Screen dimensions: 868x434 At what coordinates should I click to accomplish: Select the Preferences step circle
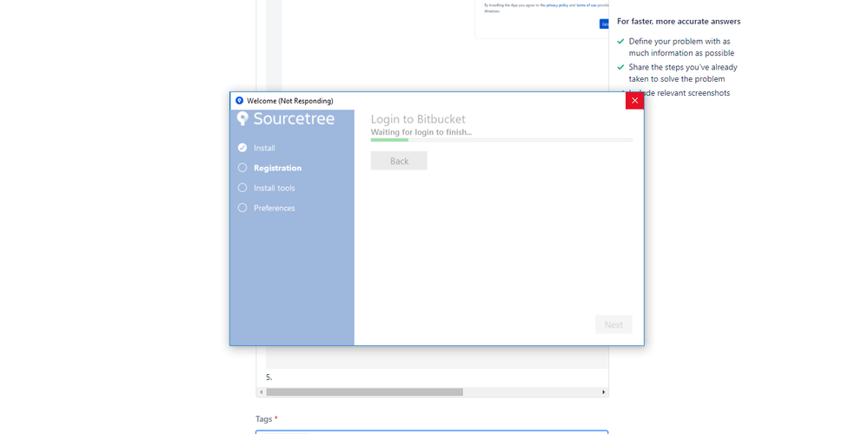(x=242, y=207)
